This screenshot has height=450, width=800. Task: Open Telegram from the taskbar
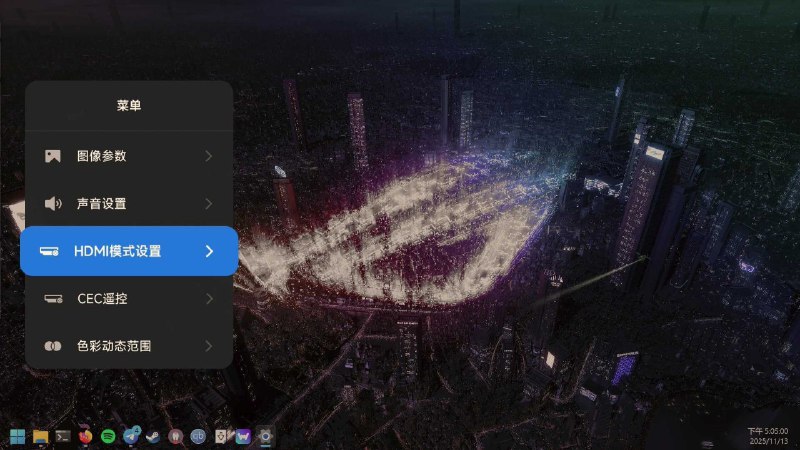pyautogui.click(x=131, y=436)
